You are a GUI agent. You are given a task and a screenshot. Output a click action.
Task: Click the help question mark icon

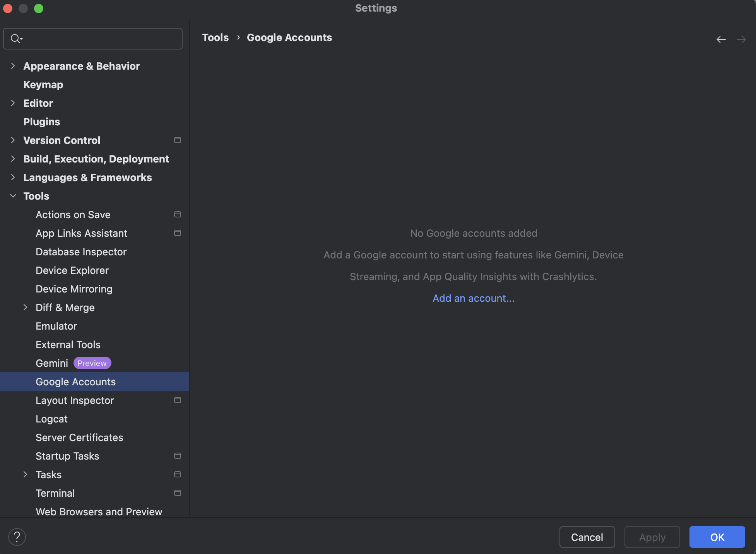point(17,537)
